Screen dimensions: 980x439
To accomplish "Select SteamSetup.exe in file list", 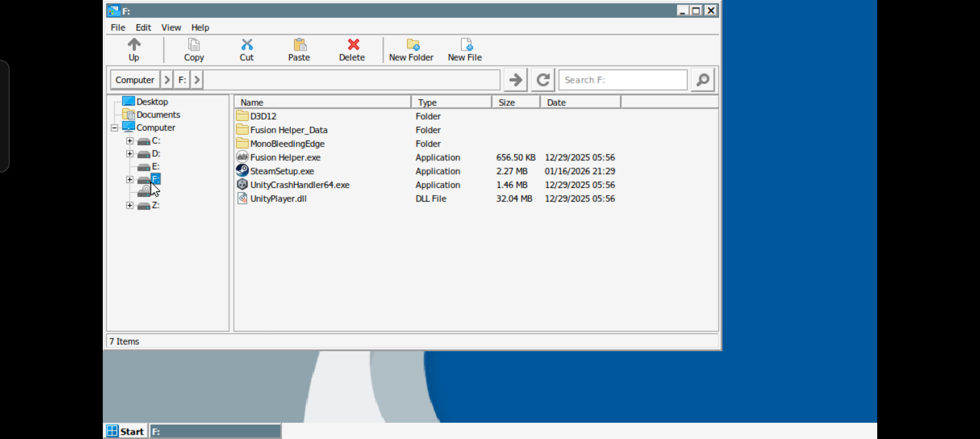I will click(282, 171).
